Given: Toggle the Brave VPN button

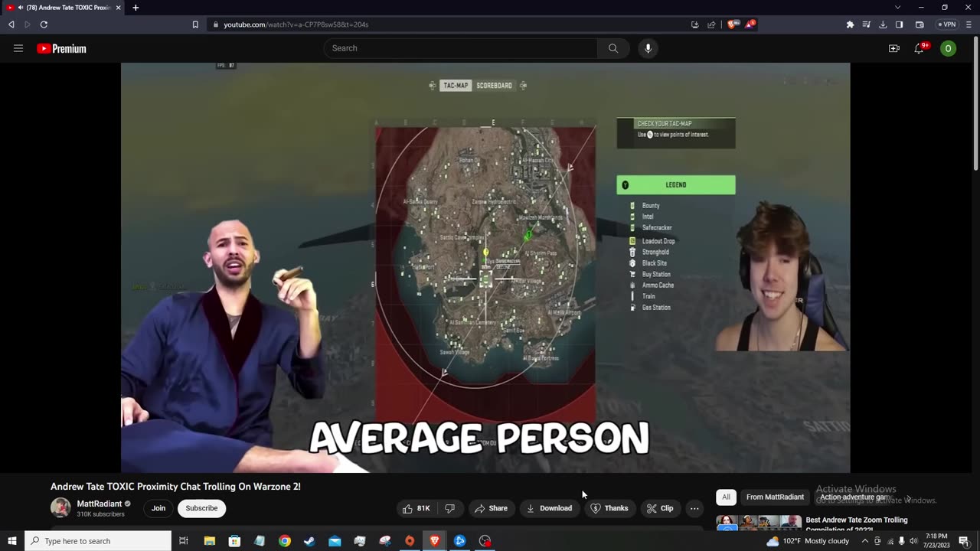Looking at the screenshot, I should (x=947, y=24).
